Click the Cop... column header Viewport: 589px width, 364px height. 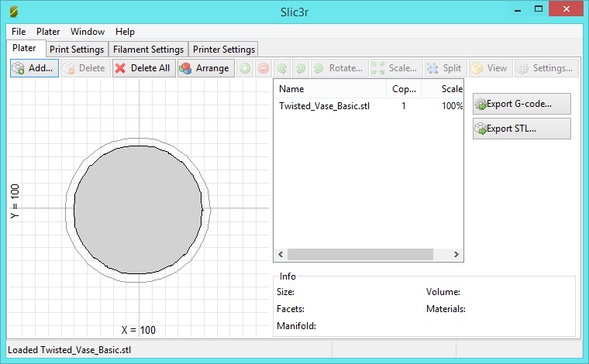[x=404, y=89]
